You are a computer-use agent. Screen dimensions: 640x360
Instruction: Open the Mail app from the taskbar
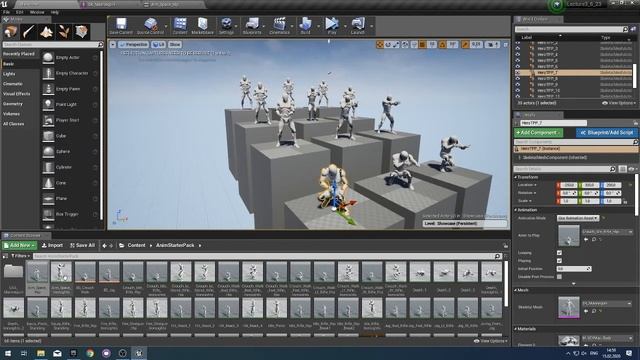tap(57, 353)
